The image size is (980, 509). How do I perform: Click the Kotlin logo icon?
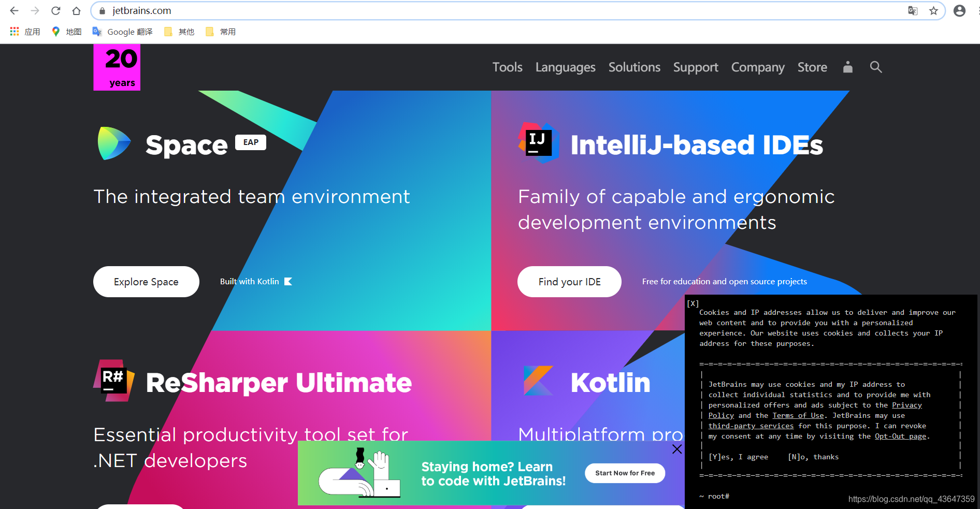pyautogui.click(x=539, y=381)
